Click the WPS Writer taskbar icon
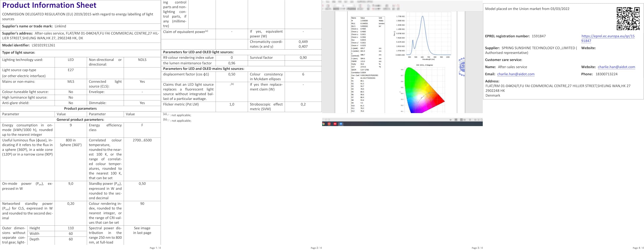The height and width of the screenshot is (252, 644). tap(341, 124)
